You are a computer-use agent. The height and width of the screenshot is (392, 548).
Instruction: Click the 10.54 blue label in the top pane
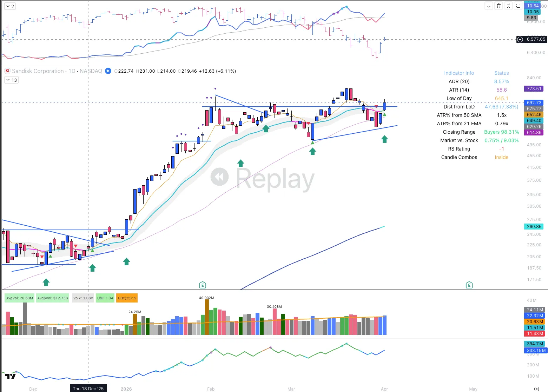click(x=533, y=6)
